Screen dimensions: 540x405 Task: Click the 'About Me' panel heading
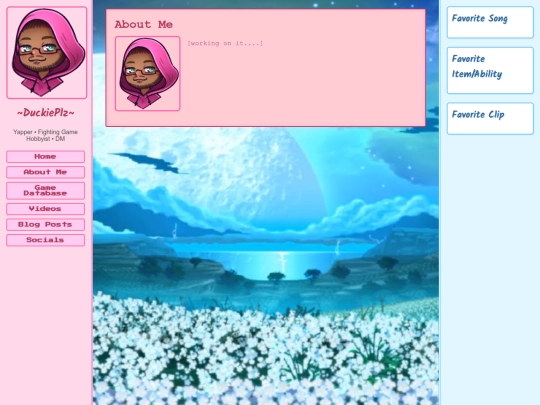click(144, 24)
